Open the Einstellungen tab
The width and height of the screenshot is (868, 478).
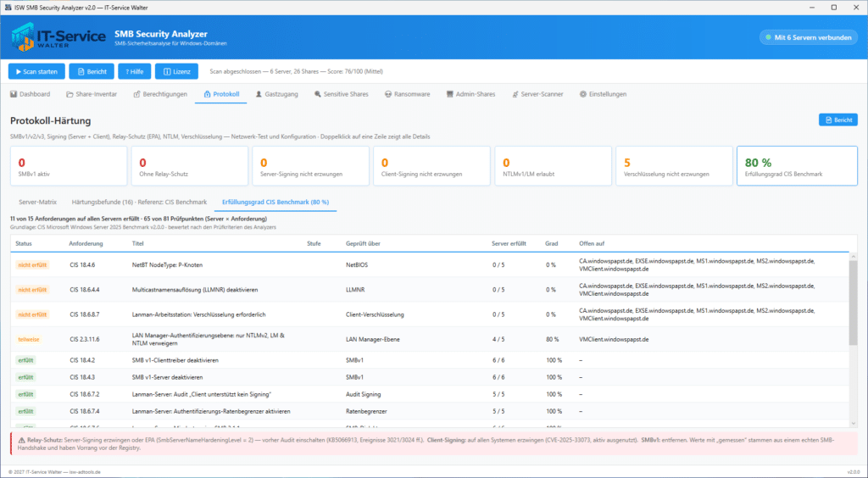coord(604,94)
